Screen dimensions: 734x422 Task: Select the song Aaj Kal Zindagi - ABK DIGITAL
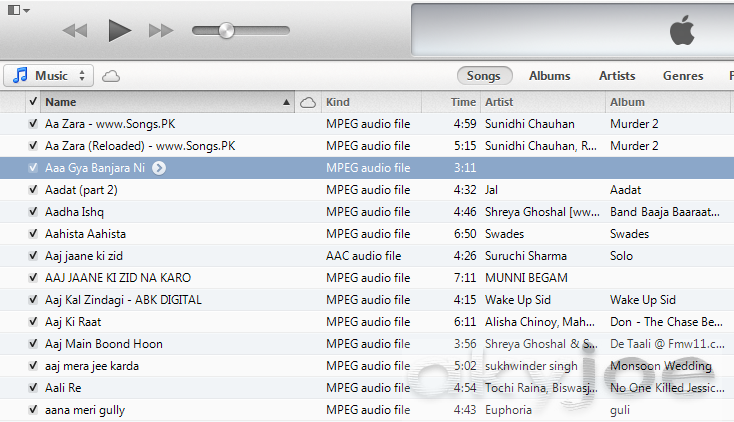pos(123,300)
